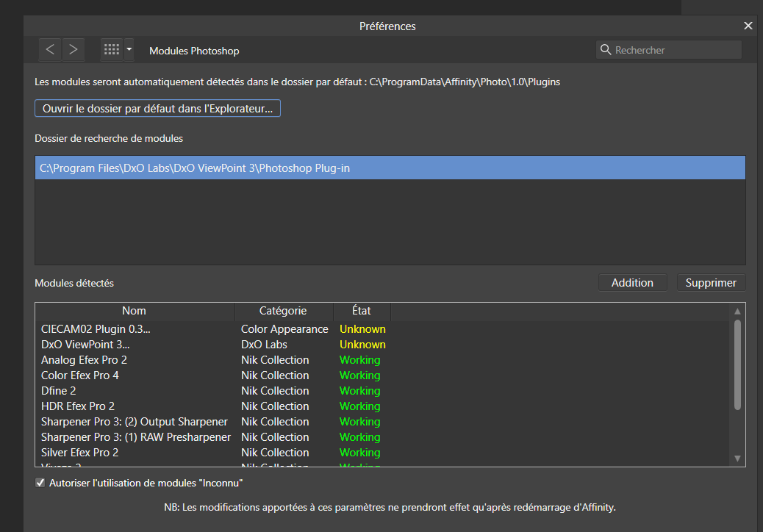Click the Addition button
763x532 pixels.
(632, 283)
